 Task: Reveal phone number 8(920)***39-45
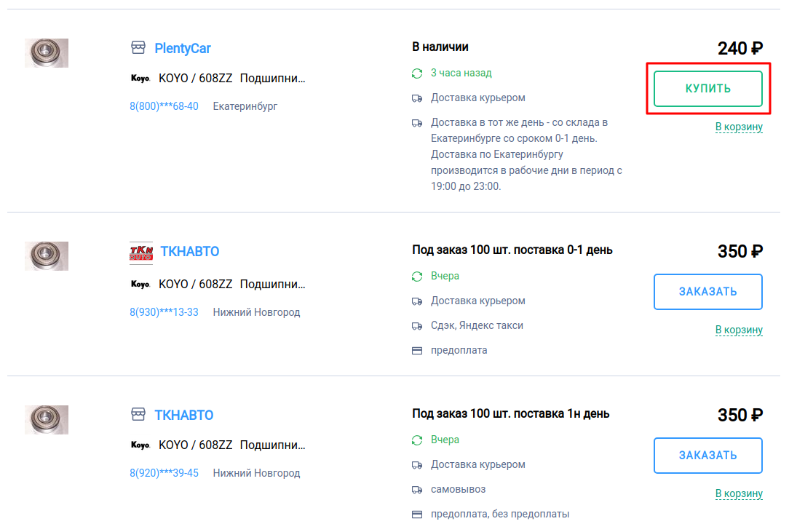pos(164,473)
